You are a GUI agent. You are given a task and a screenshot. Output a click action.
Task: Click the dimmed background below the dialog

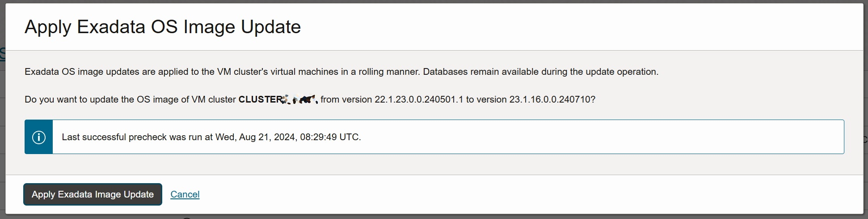pos(434,217)
